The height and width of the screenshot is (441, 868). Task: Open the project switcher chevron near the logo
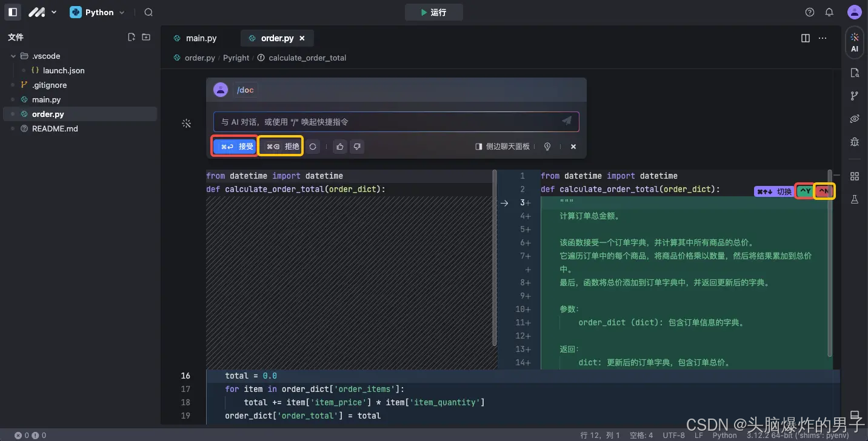[54, 12]
